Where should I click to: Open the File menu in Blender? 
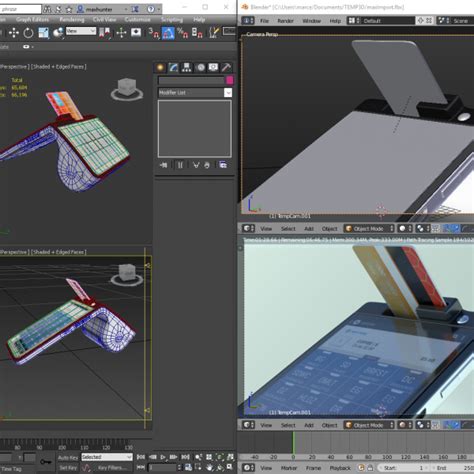coord(264,21)
